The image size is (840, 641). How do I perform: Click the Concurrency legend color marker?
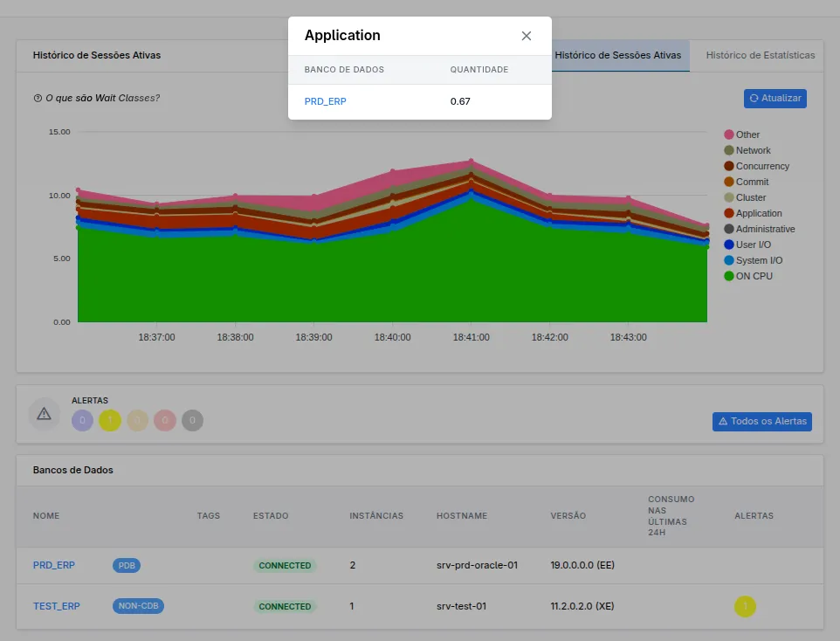[729, 166]
